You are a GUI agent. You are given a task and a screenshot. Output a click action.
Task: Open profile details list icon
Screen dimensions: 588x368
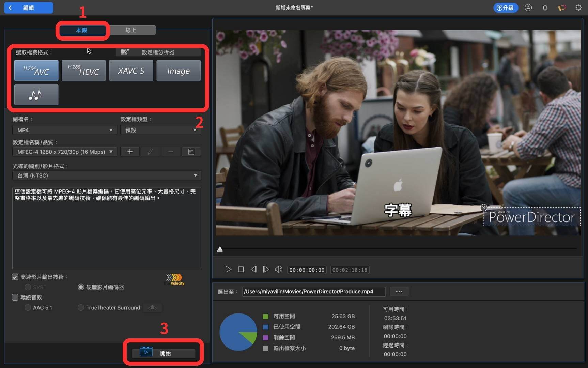pos(191,152)
